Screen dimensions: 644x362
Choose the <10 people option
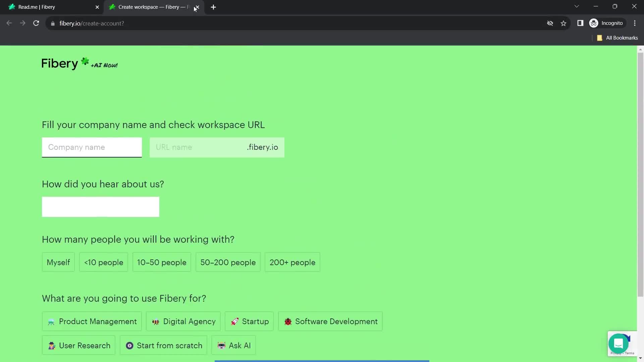point(104,262)
